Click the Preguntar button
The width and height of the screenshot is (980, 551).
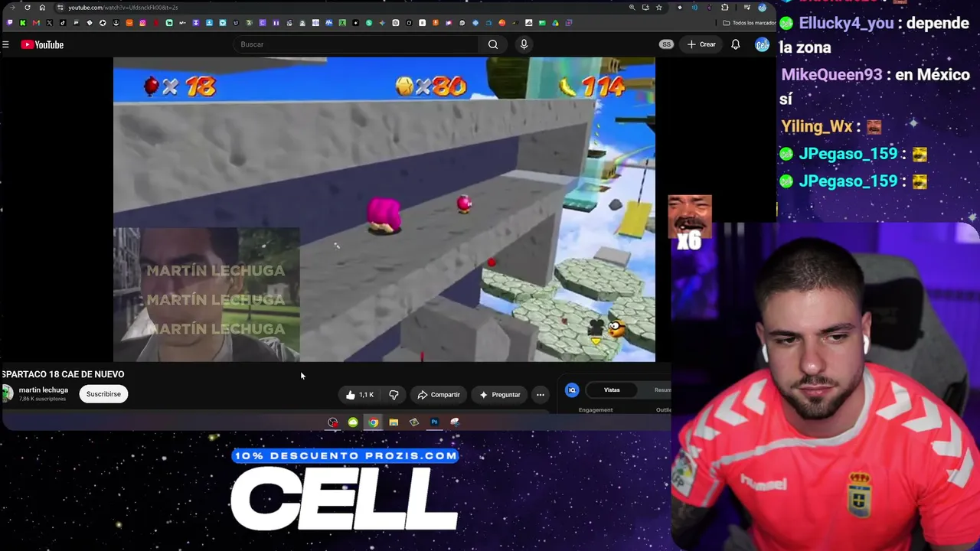pos(499,395)
